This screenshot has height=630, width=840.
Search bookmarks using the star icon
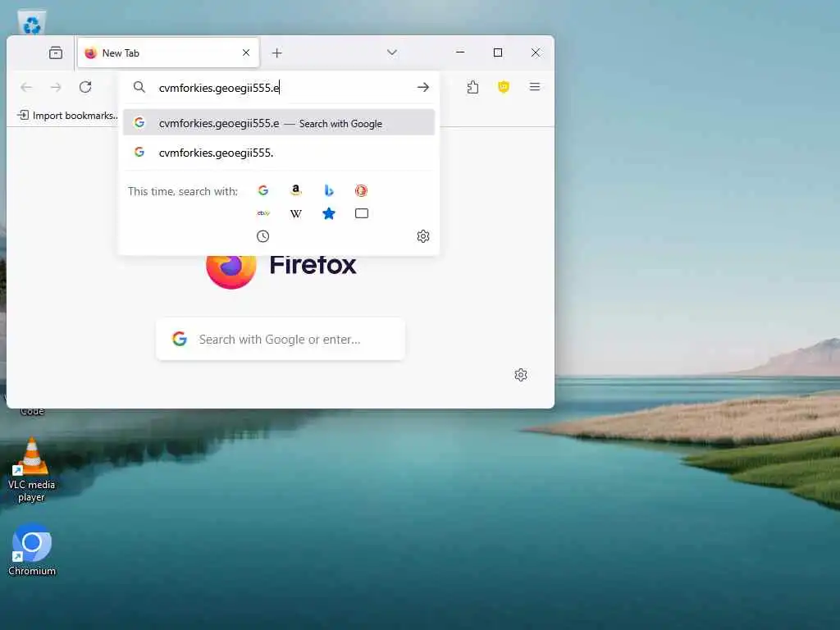coord(329,213)
